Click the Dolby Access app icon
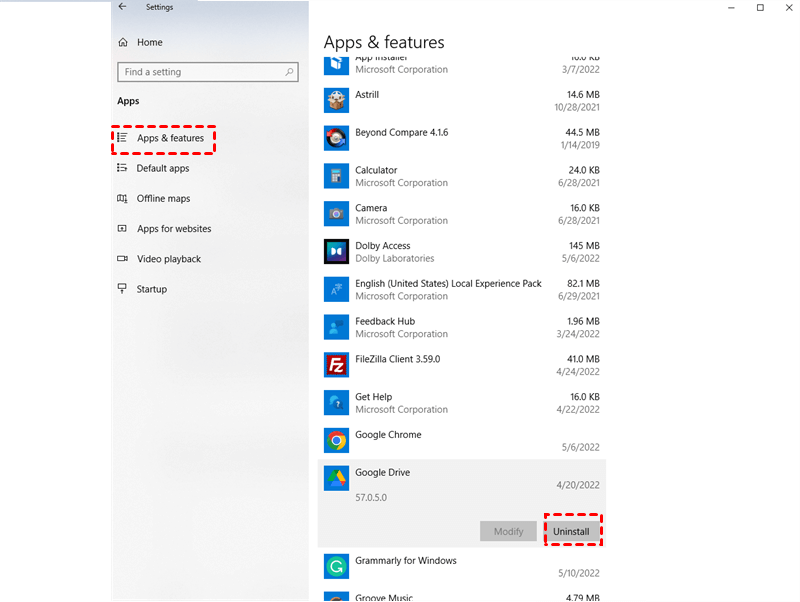This screenshot has width=800, height=602. tap(336, 252)
